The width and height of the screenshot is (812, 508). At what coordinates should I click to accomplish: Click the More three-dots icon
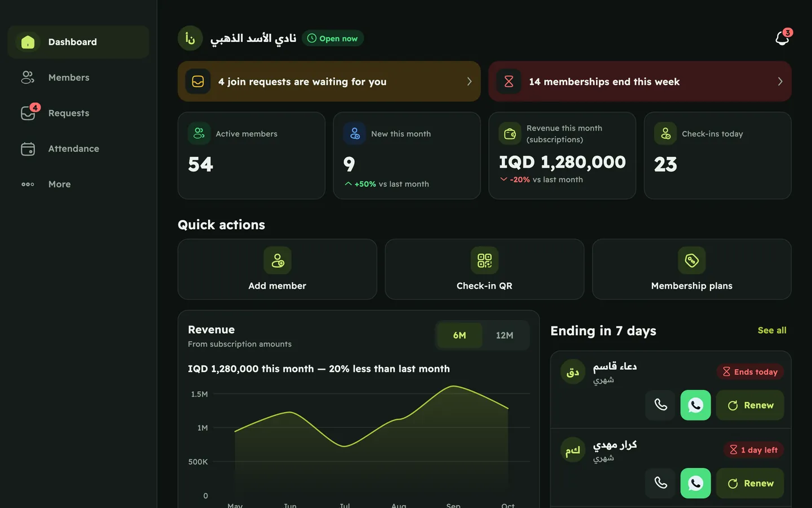[28, 184]
